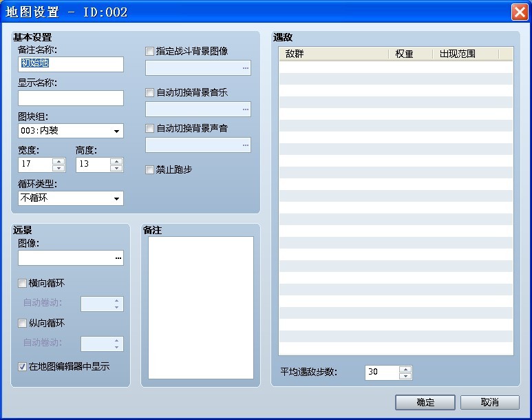This screenshot has height=420, width=532.
Task: Click the 纵向循环 自动卷动 spinner field
Action: (102, 344)
